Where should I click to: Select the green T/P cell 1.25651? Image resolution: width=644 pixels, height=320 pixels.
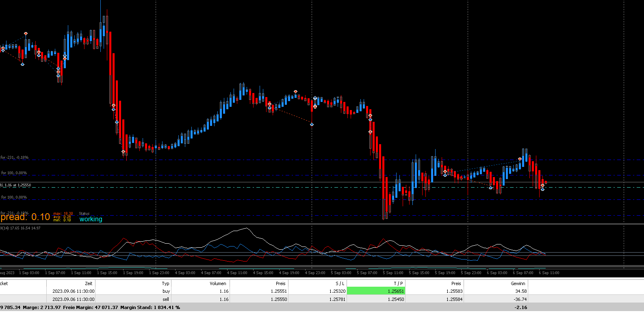pos(376,291)
